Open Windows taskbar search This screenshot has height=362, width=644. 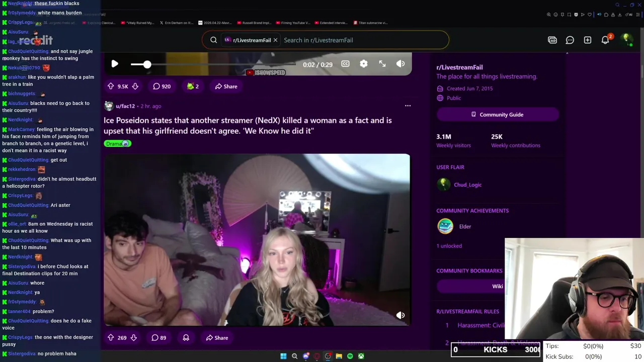click(294, 356)
